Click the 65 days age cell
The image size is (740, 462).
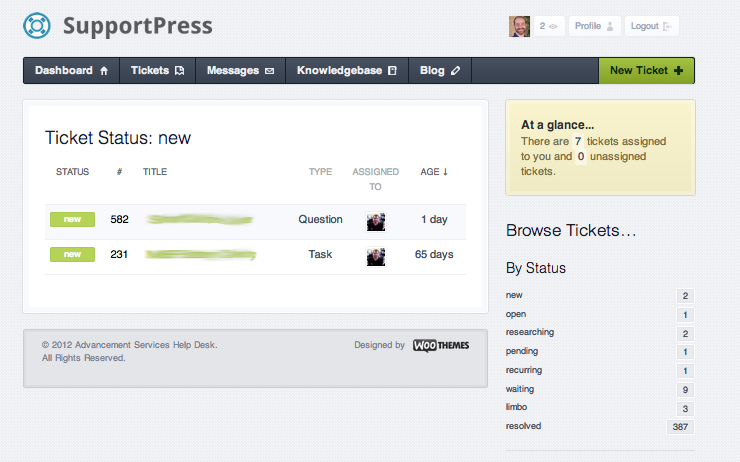click(434, 254)
